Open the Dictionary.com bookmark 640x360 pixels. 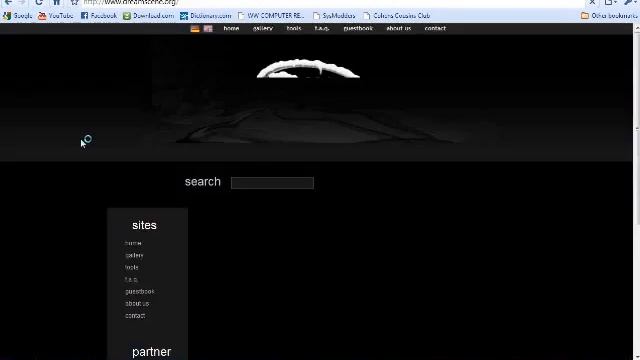pyautogui.click(x=206, y=16)
